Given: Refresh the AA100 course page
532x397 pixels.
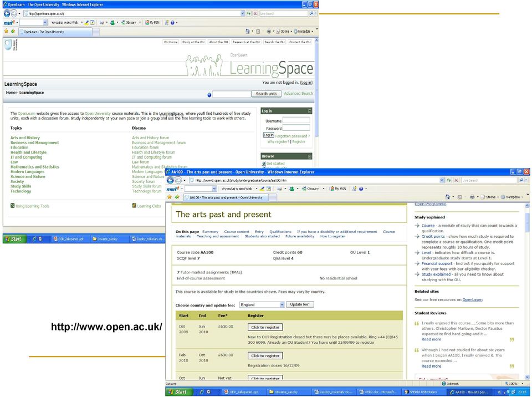Looking at the screenshot, I should point(449,180).
